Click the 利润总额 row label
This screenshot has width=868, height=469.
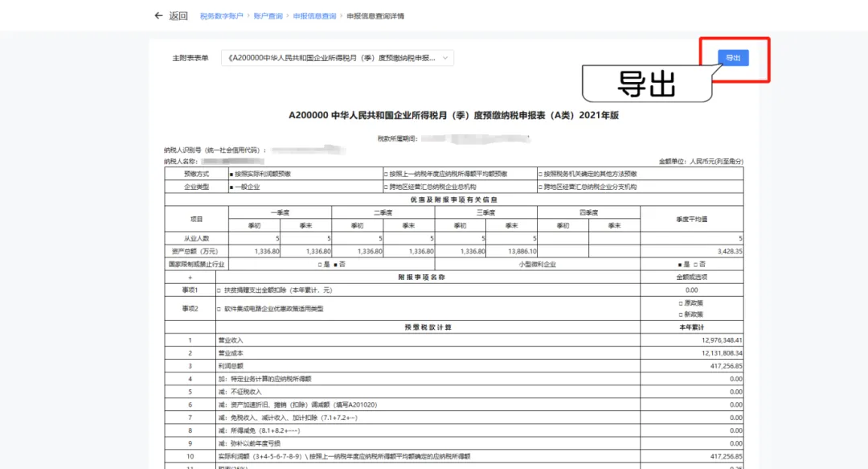click(231, 366)
